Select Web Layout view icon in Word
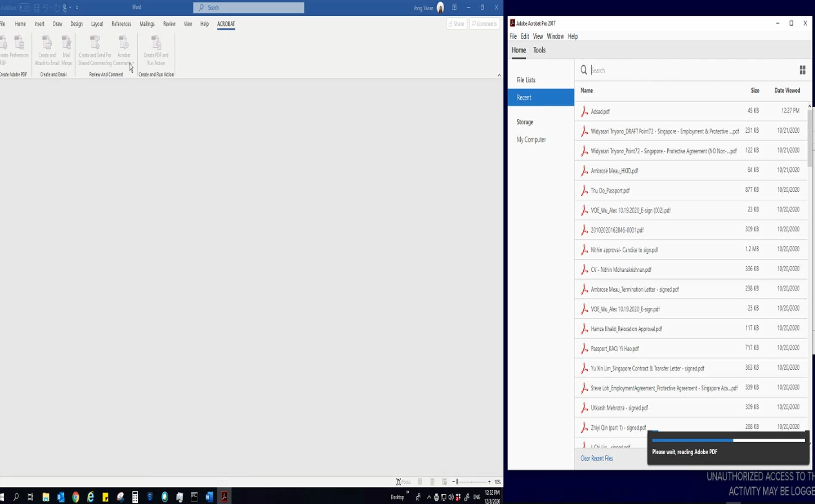The height and width of the screenshot is (504, 815). pos(445,482)
